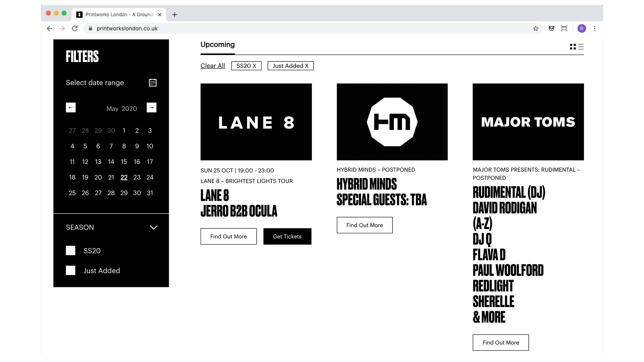The width and height of the screenshot is (644, 362).
Task: Advance calendar to next month
Action: point(151,107)
